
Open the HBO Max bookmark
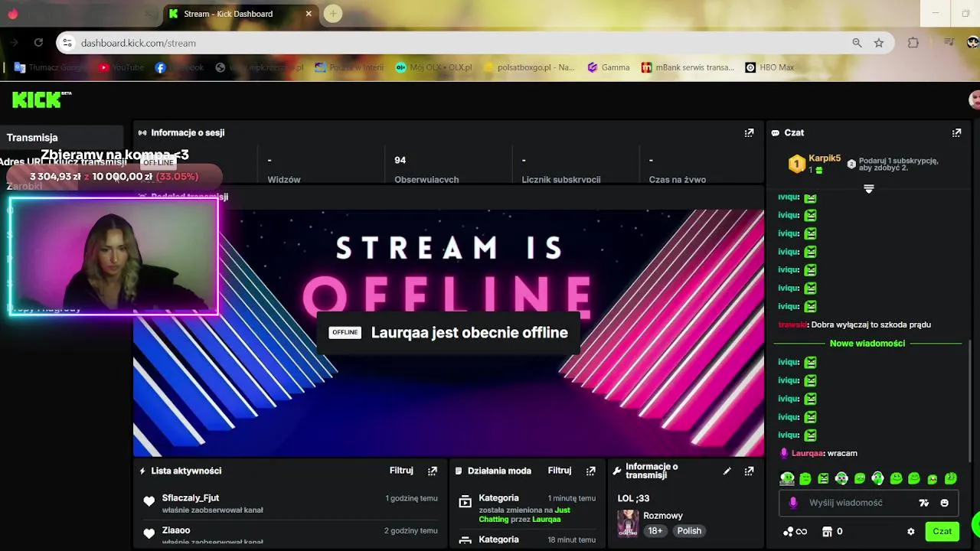(x=769, y=67)
